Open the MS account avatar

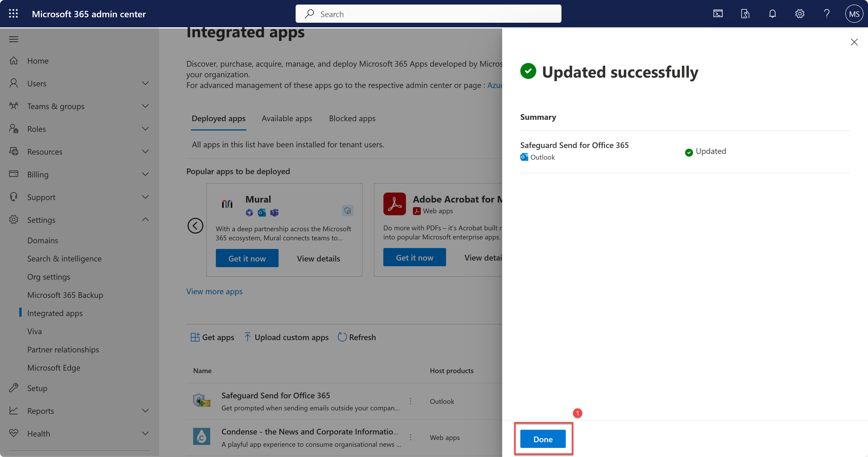[x=854, y=14]
